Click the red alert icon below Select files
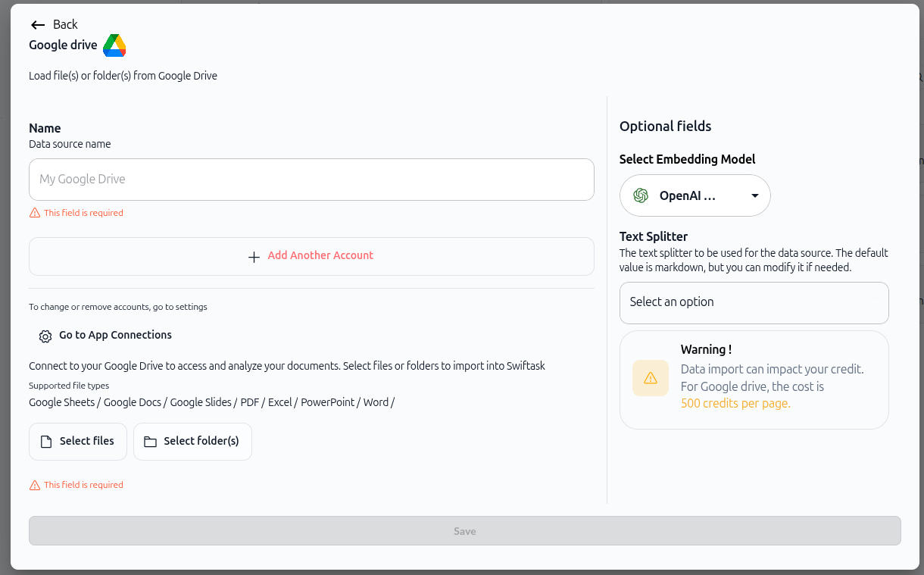 click(34, 485)
